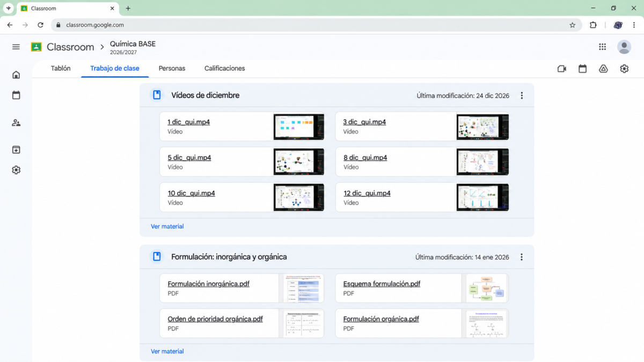Image resolution: width=644 pixels, height=362 pixels.
Task: Click the Classroom text in header
Action: pos(70,47)
